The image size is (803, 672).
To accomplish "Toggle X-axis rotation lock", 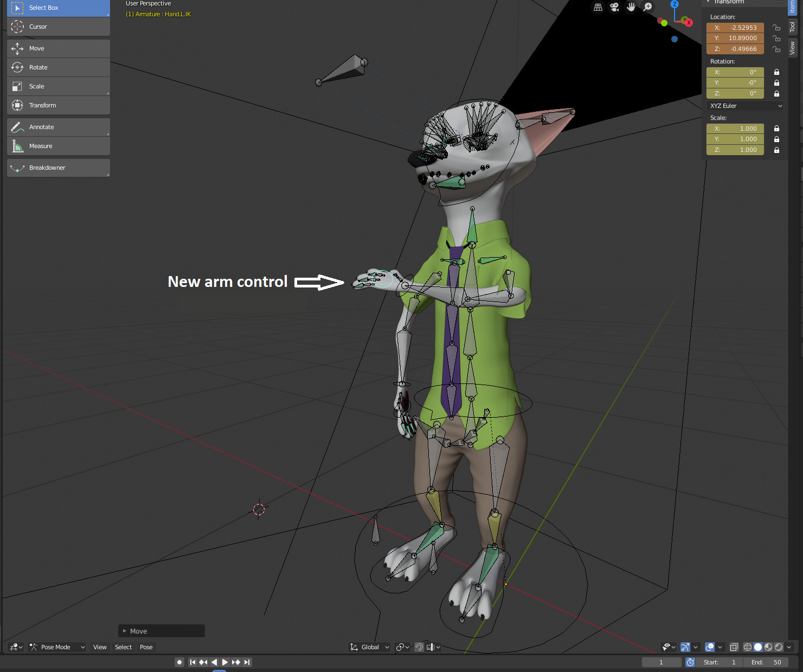I will pyautogui.click(x=776, y=72).
